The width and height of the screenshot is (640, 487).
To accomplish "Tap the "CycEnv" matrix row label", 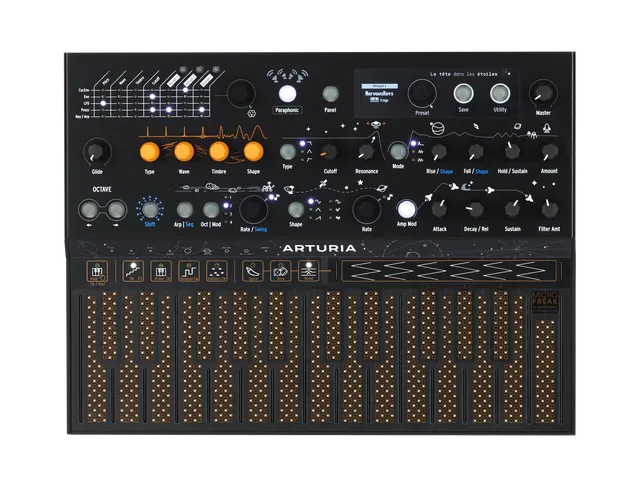I will point(83,90).
